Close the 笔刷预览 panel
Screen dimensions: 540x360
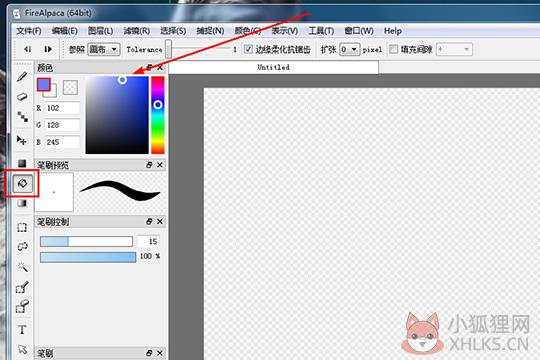click(160, 165)
